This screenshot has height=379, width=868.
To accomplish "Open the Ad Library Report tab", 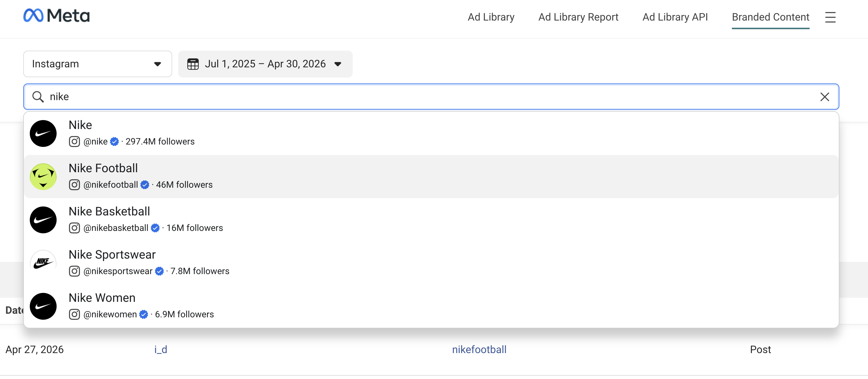I will (x=578, y=17).
